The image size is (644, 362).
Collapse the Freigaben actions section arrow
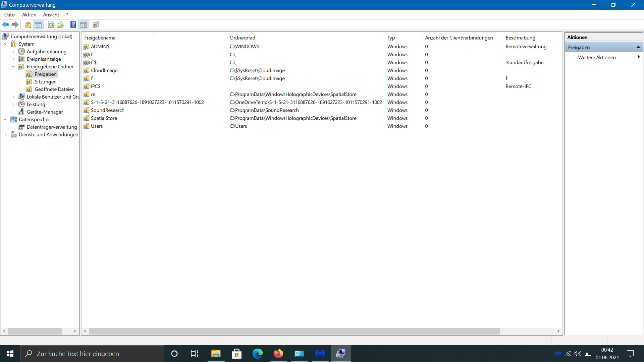click(x=638, y=47)
